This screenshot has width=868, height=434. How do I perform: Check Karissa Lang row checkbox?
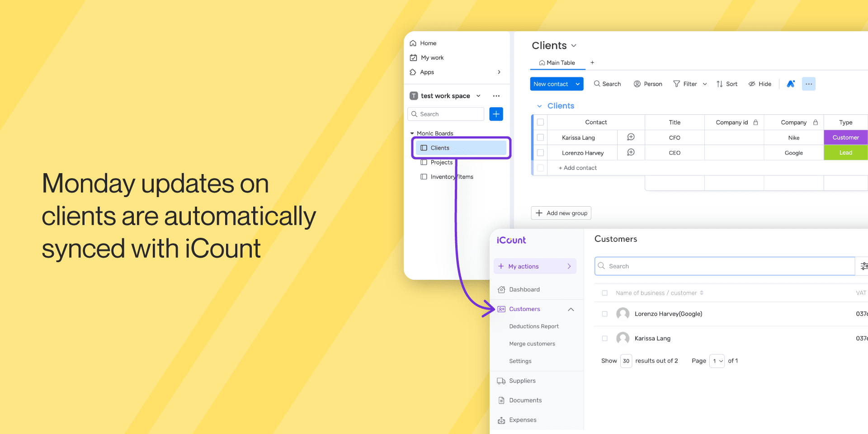(540, 137)
